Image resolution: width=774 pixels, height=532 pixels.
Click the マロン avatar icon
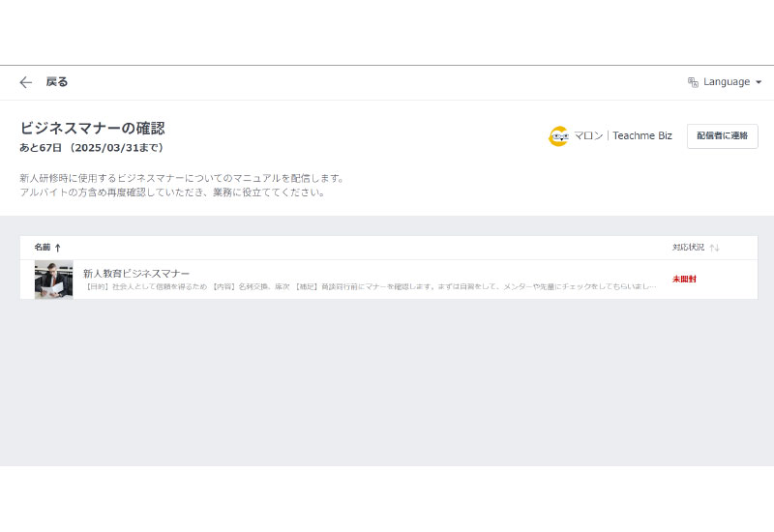point(558,136)
